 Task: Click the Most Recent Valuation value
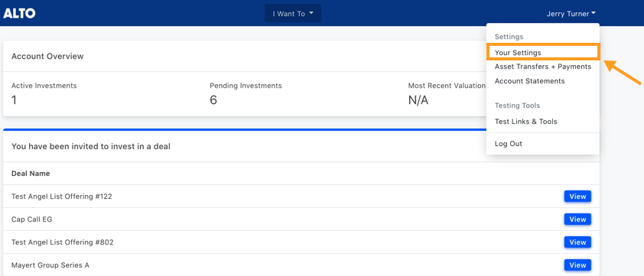point(418,100)
